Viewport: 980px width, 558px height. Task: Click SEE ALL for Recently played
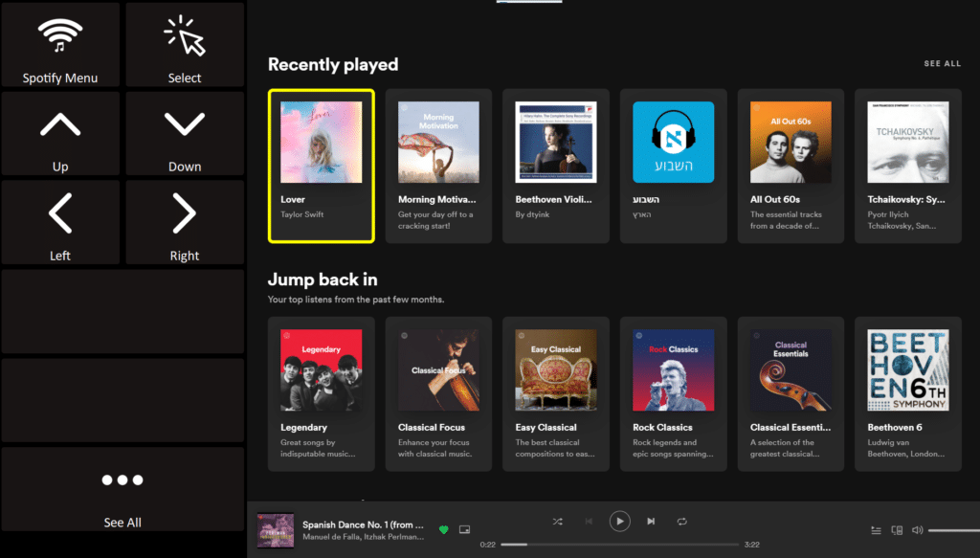(943, 64)
